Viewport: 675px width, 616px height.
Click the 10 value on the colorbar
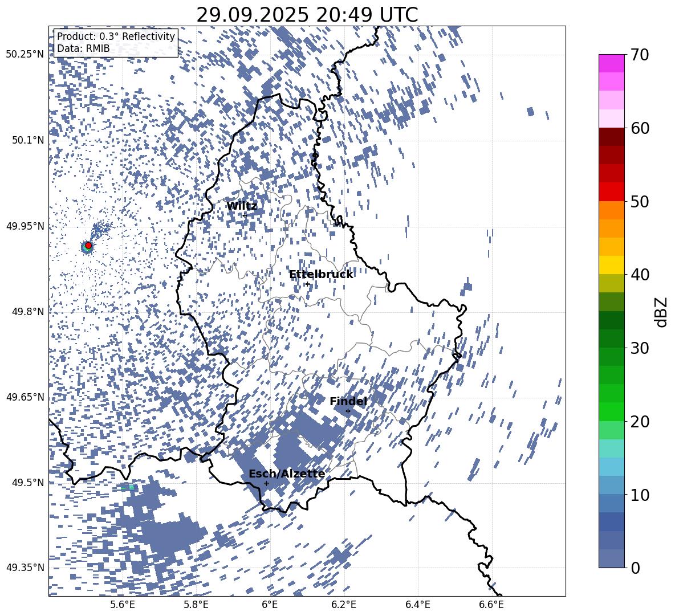[640, 495]
